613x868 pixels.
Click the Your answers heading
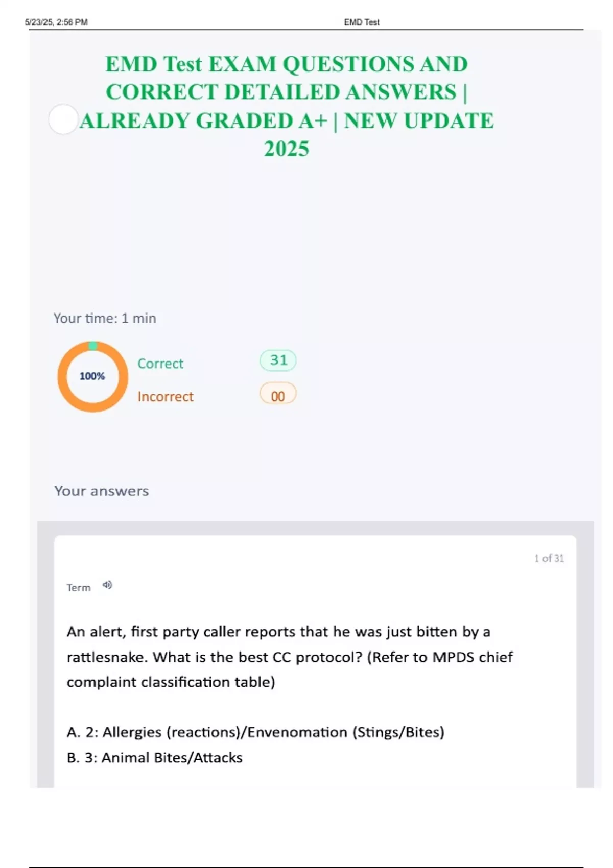[102, 491]
